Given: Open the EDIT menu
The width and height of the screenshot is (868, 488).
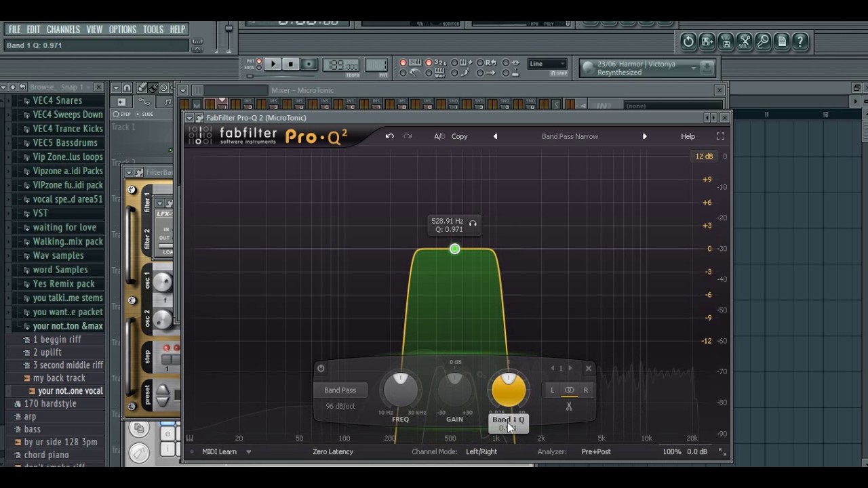Looking at the screenshot, I should (x=34, y=29).
